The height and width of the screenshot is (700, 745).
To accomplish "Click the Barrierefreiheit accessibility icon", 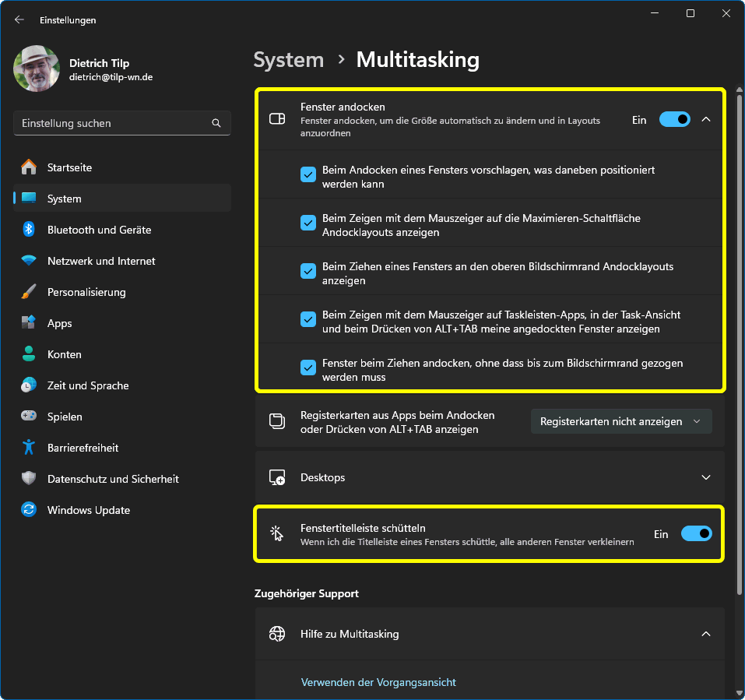I will pos(29,448).
